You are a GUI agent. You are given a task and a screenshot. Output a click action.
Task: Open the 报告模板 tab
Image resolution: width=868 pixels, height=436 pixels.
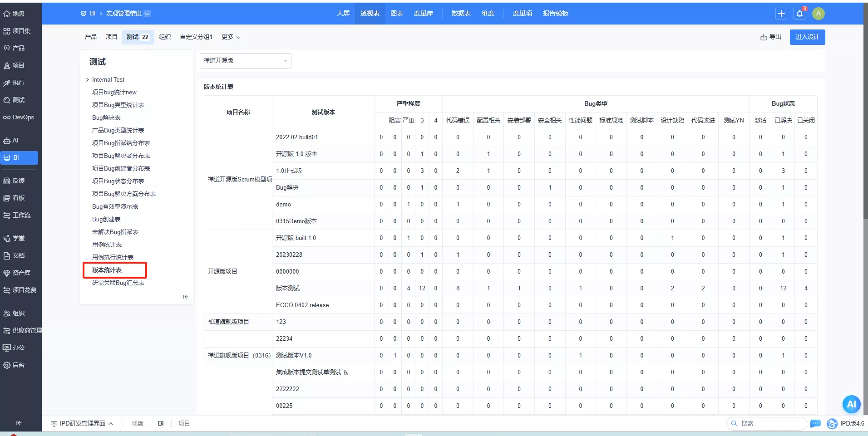(555, 14)
